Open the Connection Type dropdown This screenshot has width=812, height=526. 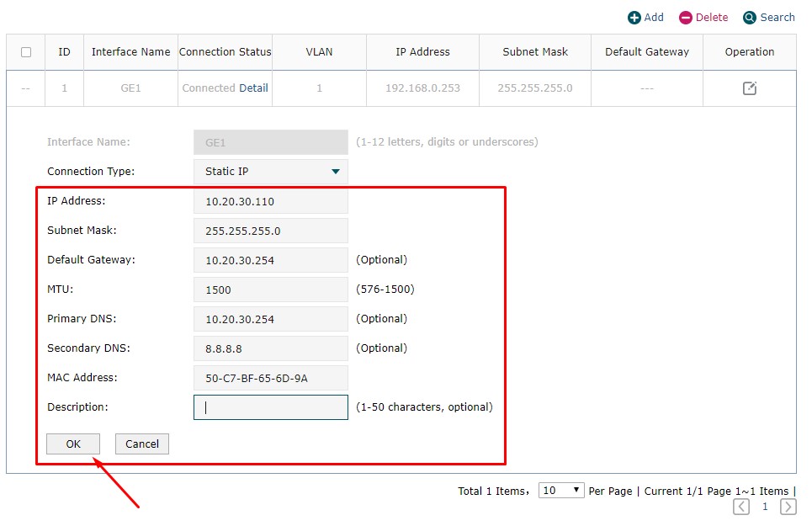point(270,172)
